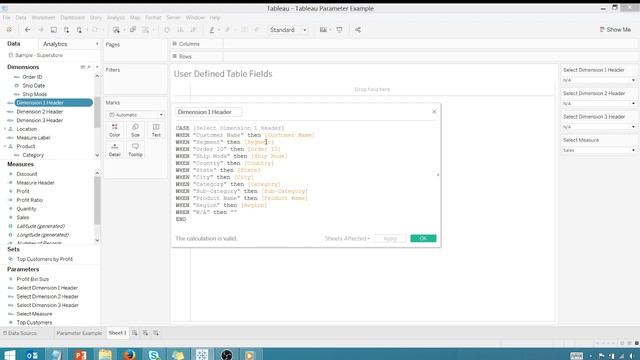Open the Sheets Affected dropdown

click(x=347, y=238)
